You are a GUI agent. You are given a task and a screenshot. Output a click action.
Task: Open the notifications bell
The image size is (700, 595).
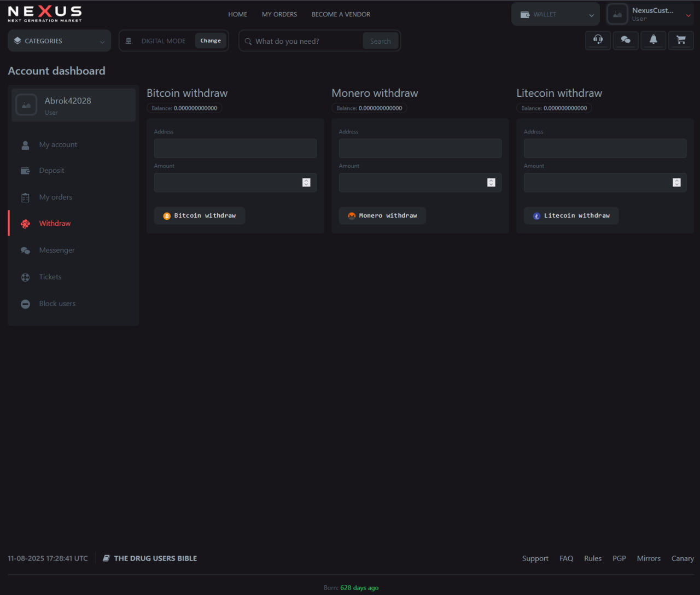click(653, 40)
